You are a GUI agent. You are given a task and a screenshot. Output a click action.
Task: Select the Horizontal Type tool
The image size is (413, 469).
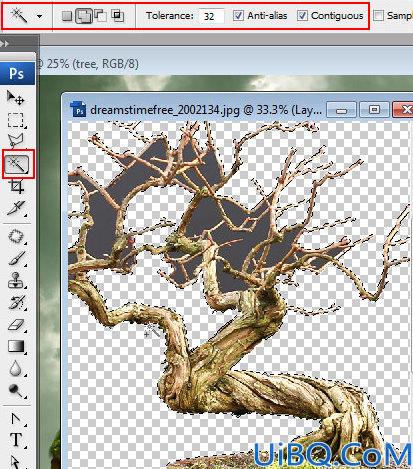pyautogui.click(x=16, y=440)
